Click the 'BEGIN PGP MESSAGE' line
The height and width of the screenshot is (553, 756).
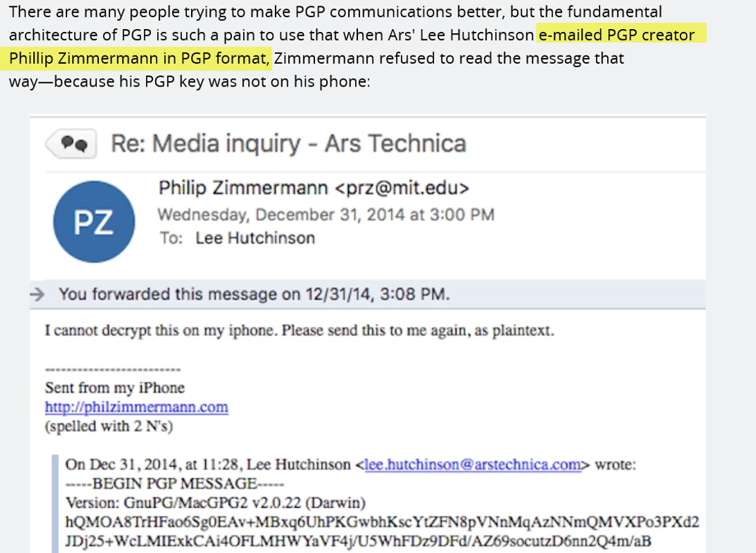(x=174, y=484)
